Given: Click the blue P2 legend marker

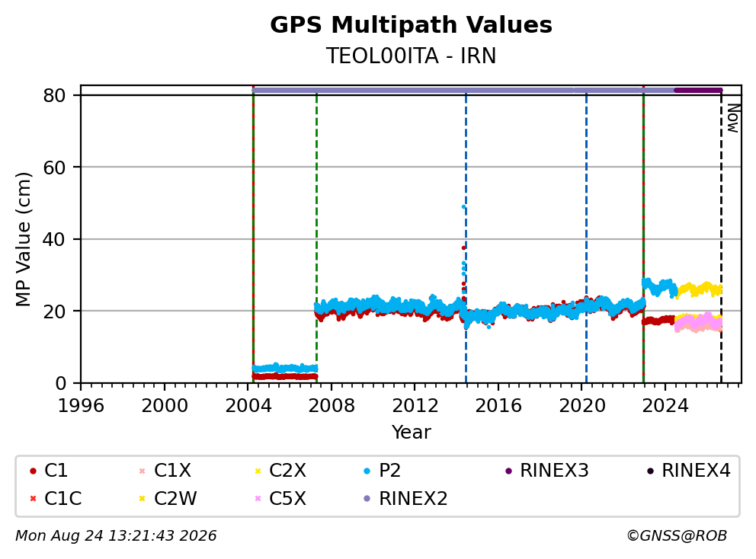Looking at the screenshot, I should pyautogui.click(x=367, y=471).
